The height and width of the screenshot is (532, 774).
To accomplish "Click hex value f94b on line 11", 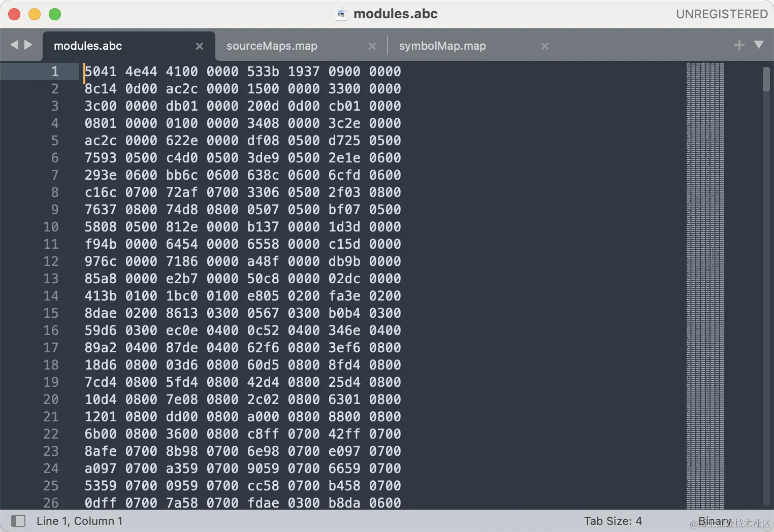I will 101,244.
